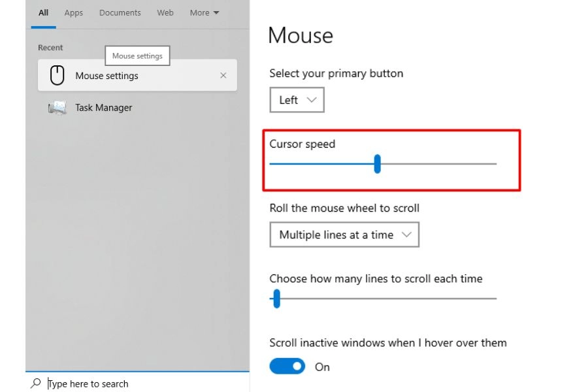
Task: Open Mouse settings from recent results
Action: [x=137, y=75]
